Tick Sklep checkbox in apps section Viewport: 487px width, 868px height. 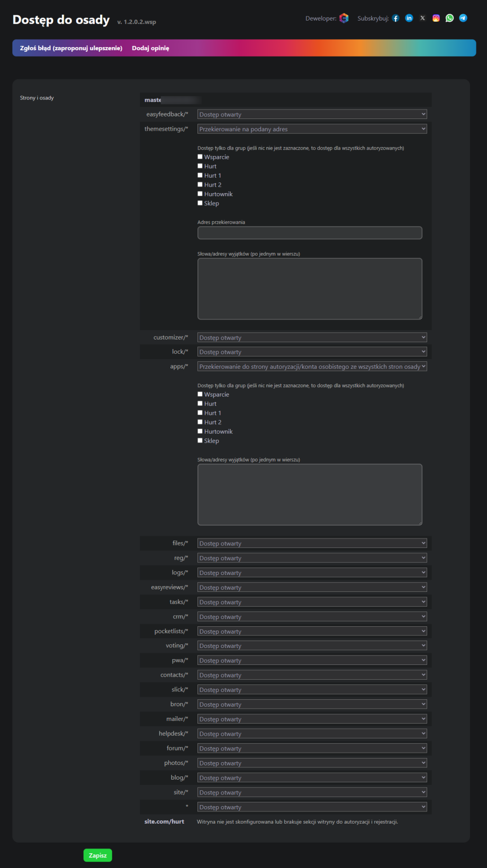tap(200, 441)
